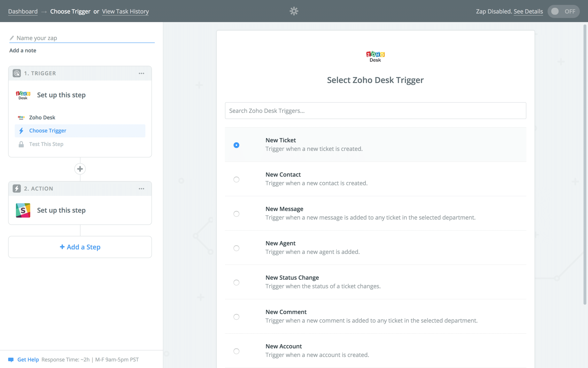
Task: Toggle the zap ON/OFF switch
Action: click(x=563, y=11)
